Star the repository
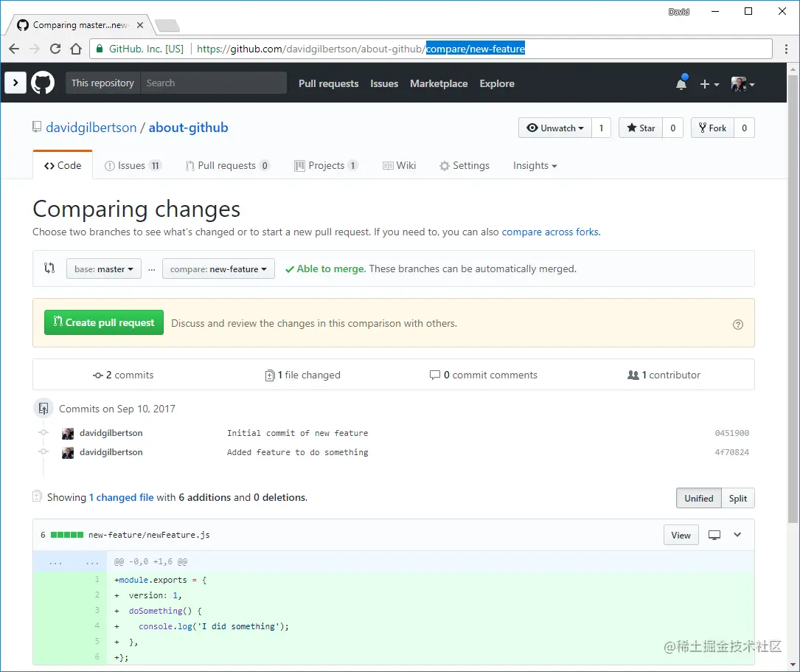This screenshot has height=672, width=800. coord(641,128)
